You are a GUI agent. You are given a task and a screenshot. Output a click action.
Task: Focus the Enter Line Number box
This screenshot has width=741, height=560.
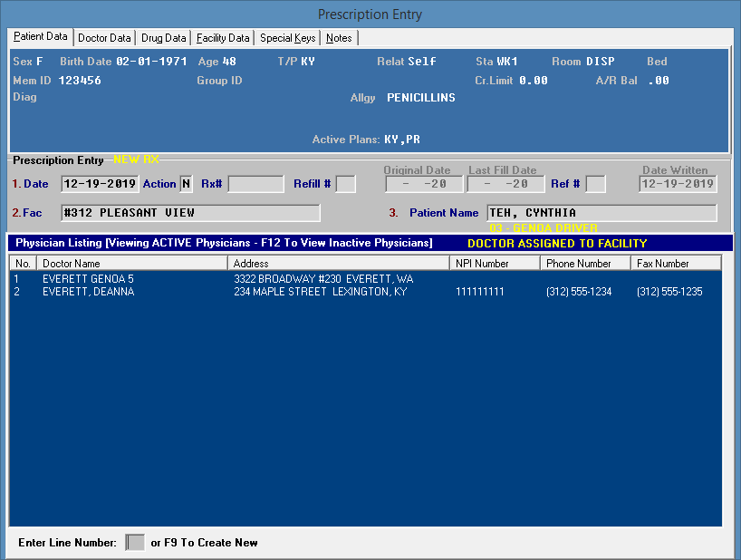click(x=135, y=543)
